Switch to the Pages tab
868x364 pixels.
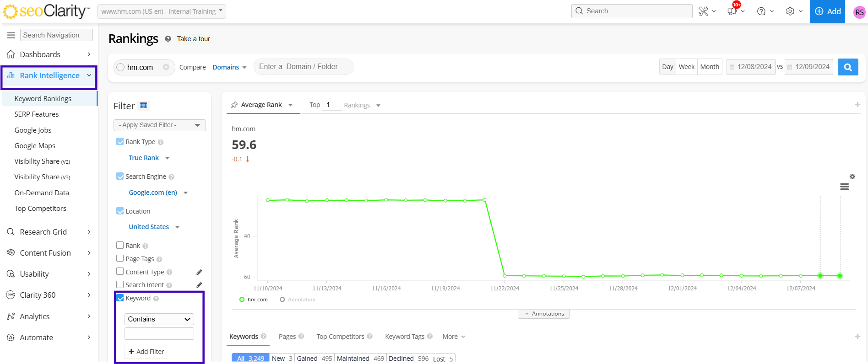coord(287,337)
